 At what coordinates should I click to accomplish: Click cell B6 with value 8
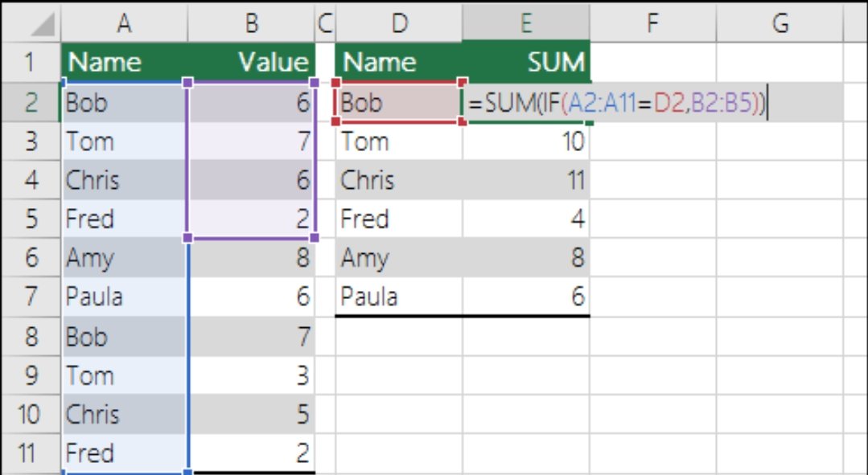[251, 259]
